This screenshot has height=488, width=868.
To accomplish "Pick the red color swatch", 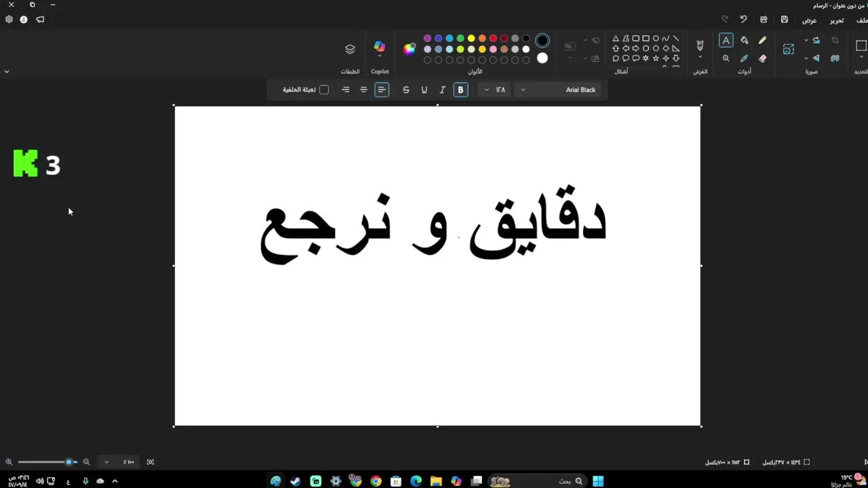I will point(493,39).
